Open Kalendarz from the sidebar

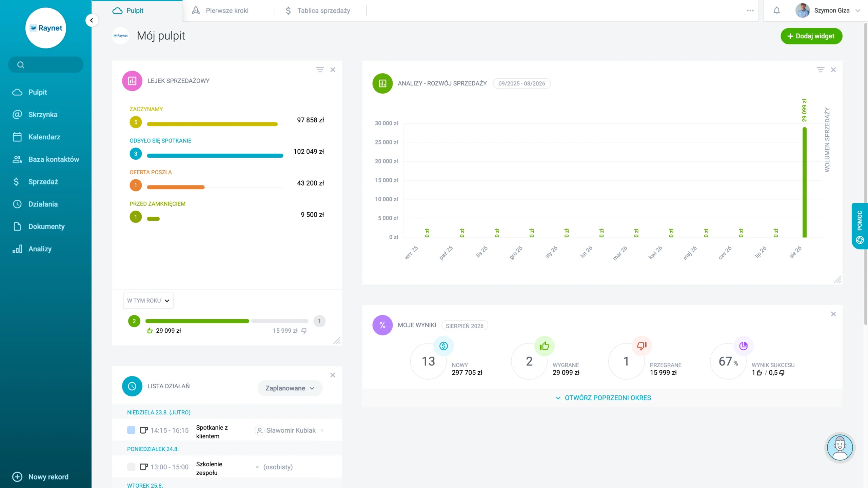tap(44, 137)
